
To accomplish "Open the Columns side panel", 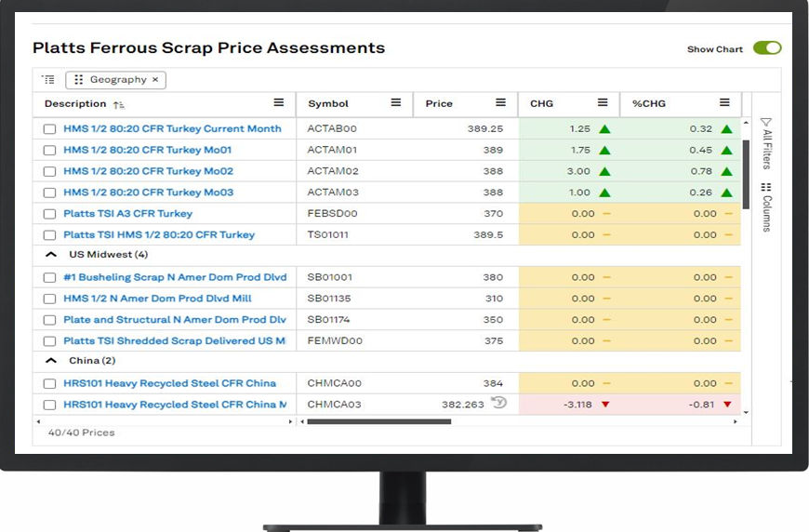I will pos(767,206).
